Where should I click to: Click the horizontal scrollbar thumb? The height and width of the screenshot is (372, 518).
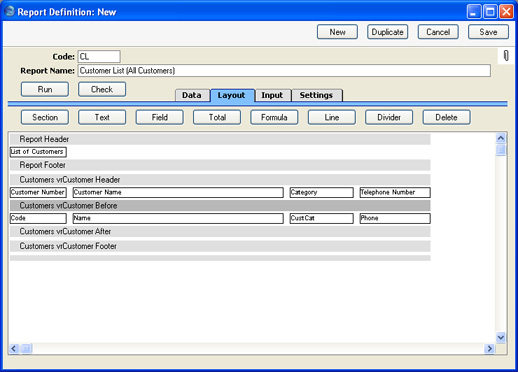coord(26,349)
